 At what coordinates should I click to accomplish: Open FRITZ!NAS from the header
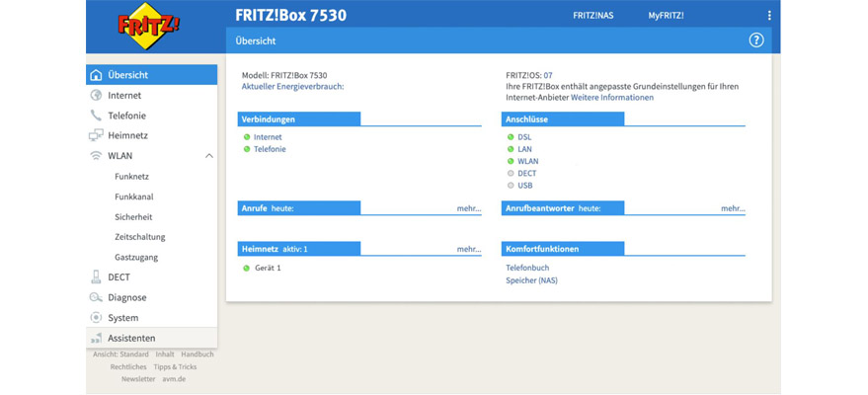pyautogui.click(x=592, y=16)
